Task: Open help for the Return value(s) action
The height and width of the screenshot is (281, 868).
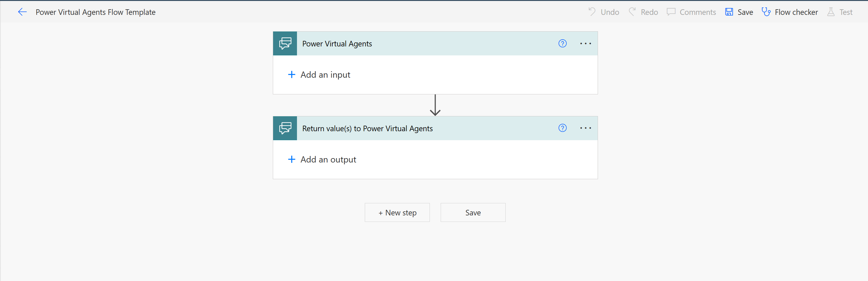Action: (x=562, y=128)
